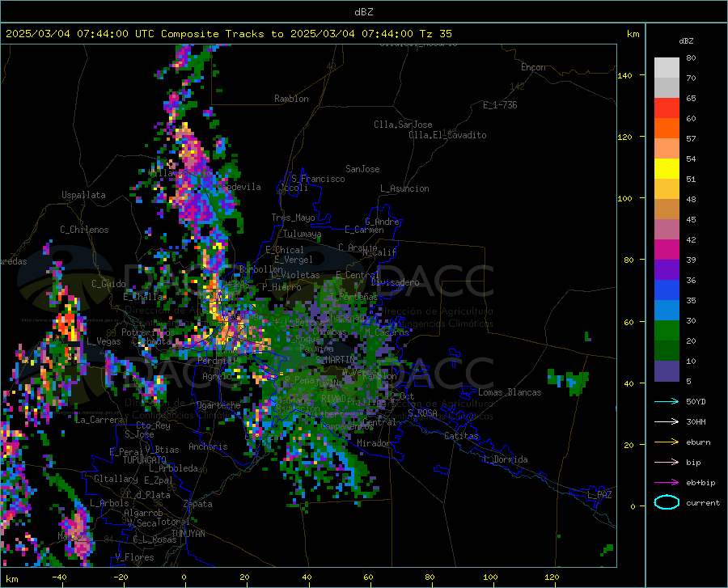Click the Lomas_Blancas label
728x588 pixels.
click(510, 392)
